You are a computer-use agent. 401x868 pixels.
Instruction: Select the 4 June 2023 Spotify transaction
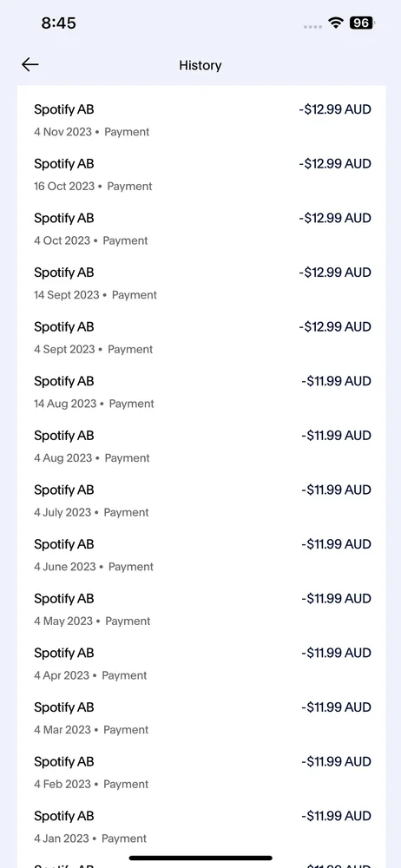[x=201, y=554]
